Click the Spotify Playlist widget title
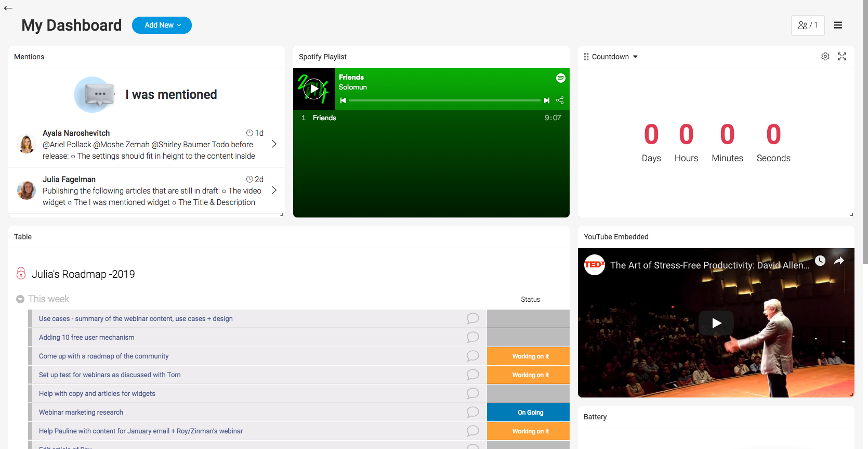The image size is (868, 449). [x=323, y=57]
